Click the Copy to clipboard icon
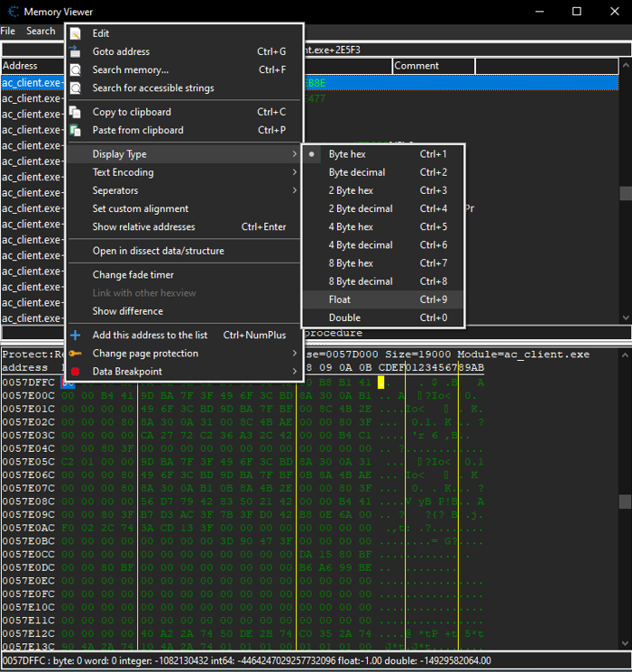The width and height of the screenshot is (632, 672). (76, 112)
